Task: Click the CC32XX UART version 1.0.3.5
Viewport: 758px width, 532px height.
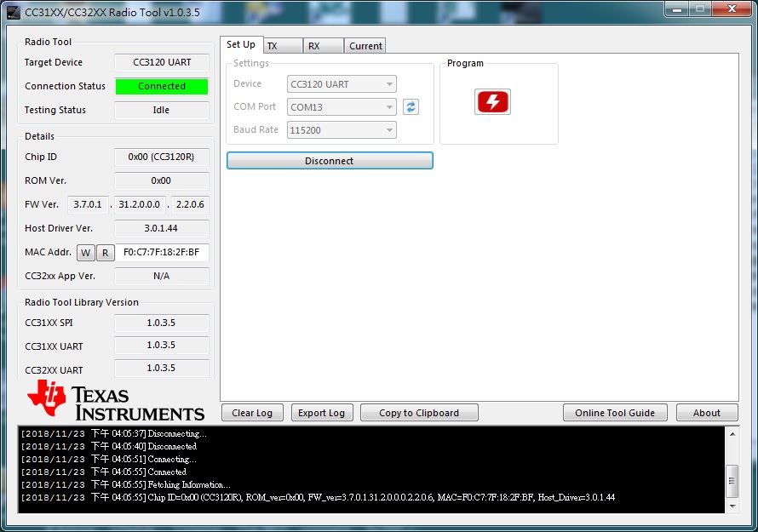Action: tap(162, 368)
